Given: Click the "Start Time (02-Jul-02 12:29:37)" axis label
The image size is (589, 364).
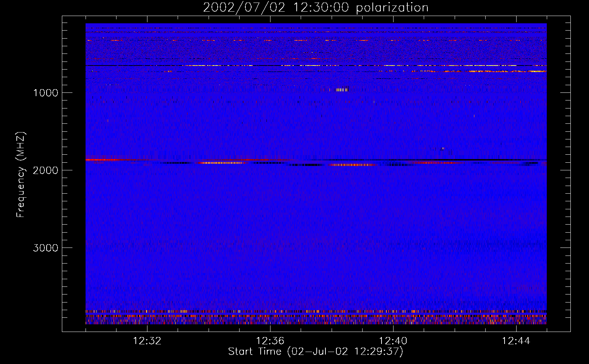Looking at the screenshot, I should (x=316, y=352).
